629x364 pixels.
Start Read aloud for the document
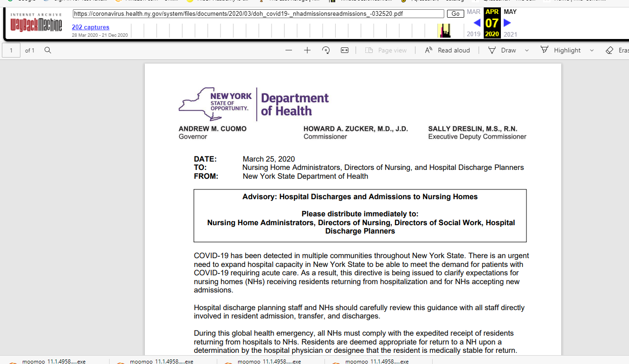(x=447, y=50)
